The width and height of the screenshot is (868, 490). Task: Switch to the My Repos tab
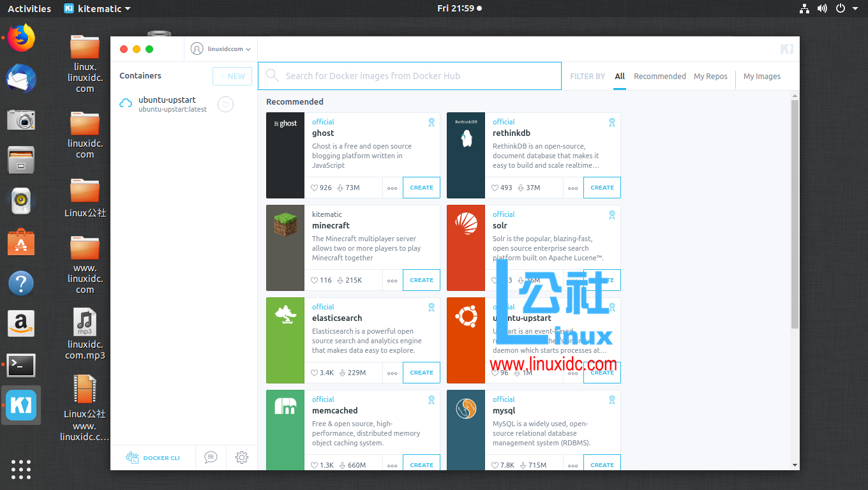pyautogui.click(x=710, y=76)
